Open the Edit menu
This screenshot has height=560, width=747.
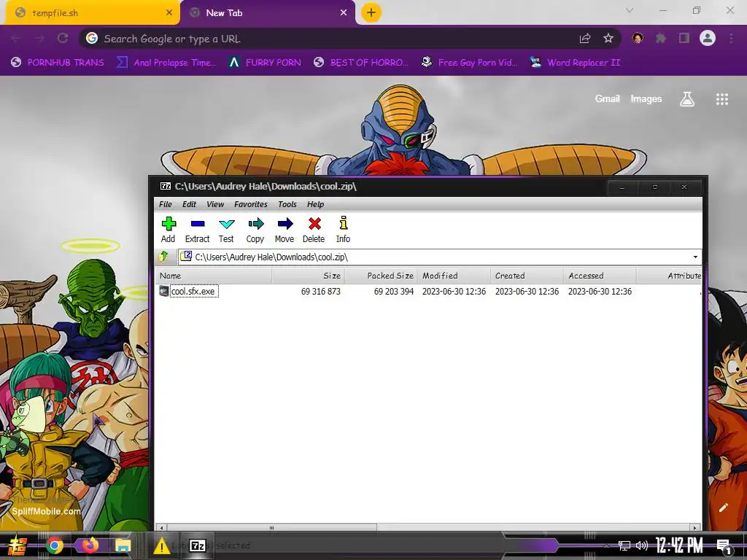pos(189,204)
